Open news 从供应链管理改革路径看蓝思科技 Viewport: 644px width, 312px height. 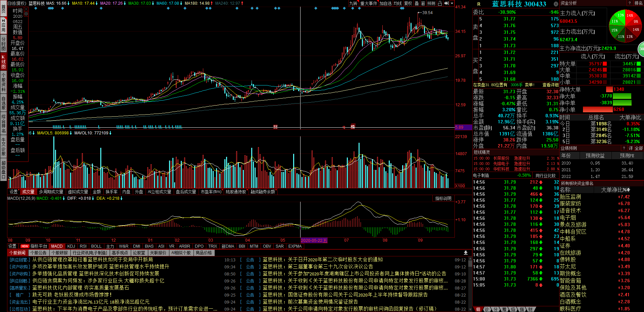[93, 260]
